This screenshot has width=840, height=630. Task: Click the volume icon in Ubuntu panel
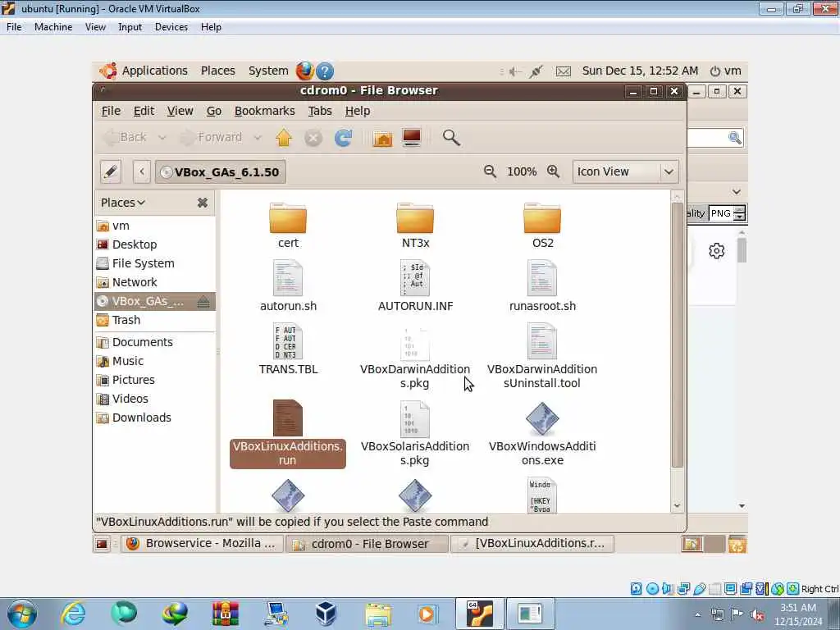pyautogui.click(x=515, y=71)
